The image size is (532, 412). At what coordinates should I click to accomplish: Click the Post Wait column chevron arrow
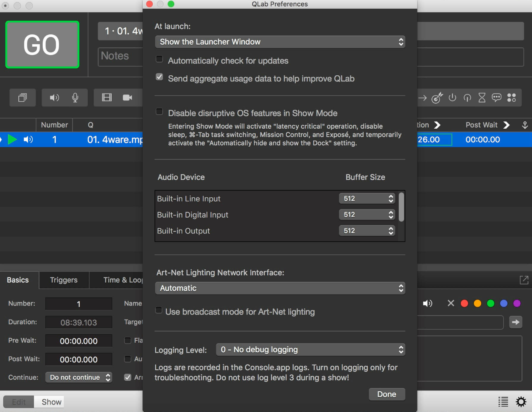506,125
